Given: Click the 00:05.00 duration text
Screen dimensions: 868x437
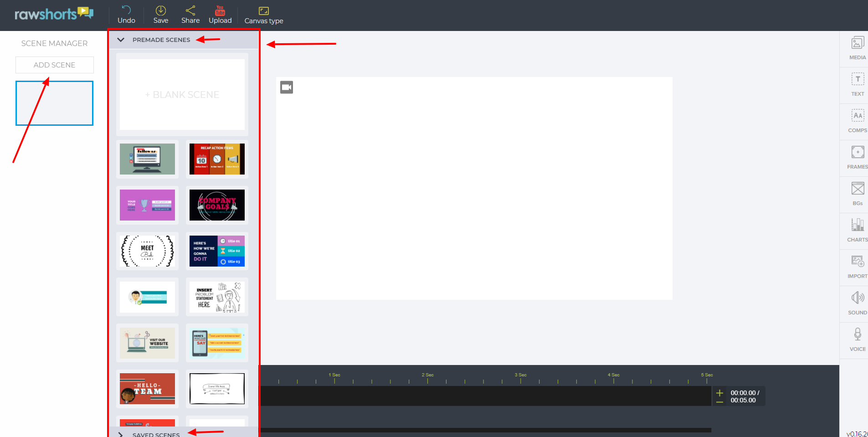Looking at the screenshot, I should [x=743, y=401].
